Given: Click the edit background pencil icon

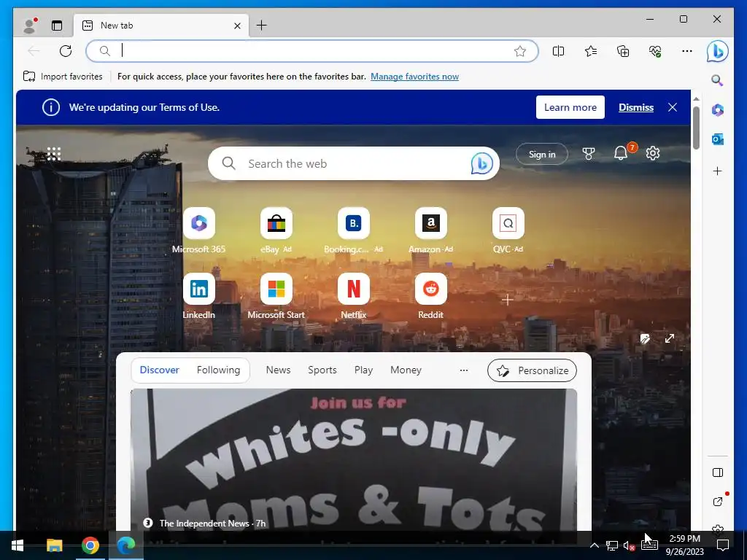Looking at the screenshot, I should 645,338.
